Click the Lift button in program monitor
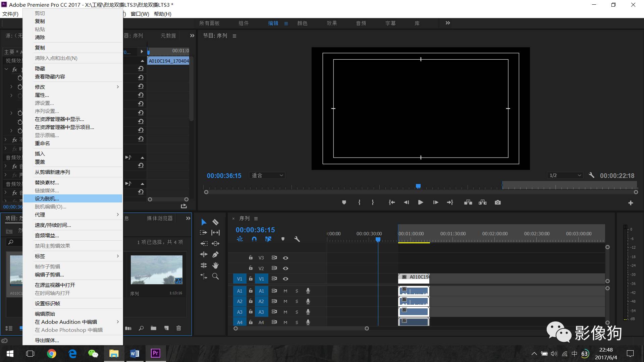 (468, 202)
